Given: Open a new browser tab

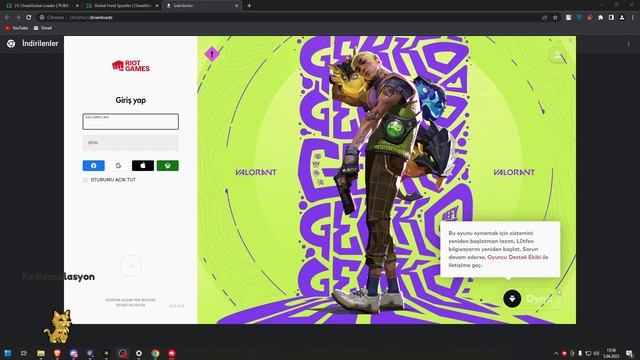Looking at the screenshot, I should [249, 6].
